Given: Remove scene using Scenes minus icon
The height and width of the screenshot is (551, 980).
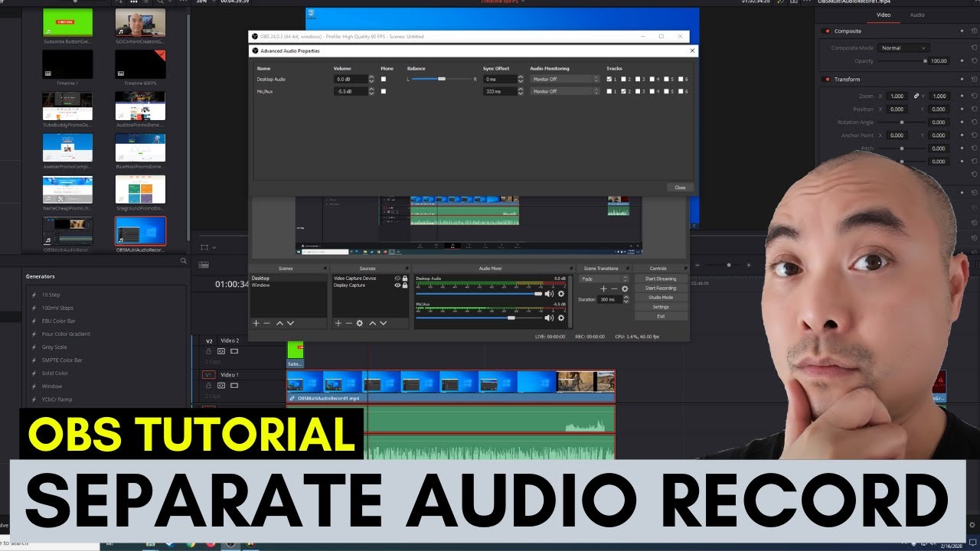Looking at the screenshot, I should [267, 324].
